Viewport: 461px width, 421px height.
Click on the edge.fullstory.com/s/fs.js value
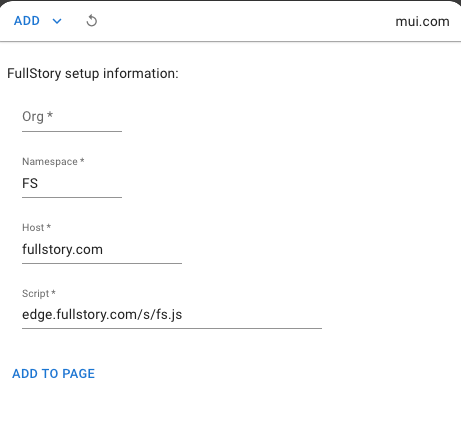click(102, 315)
